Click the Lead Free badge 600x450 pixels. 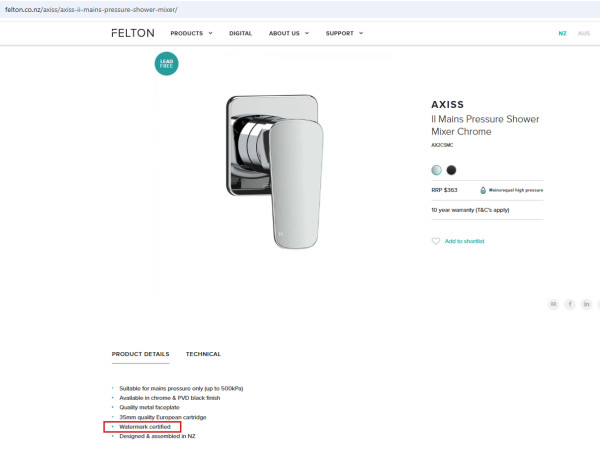point(167,63)
